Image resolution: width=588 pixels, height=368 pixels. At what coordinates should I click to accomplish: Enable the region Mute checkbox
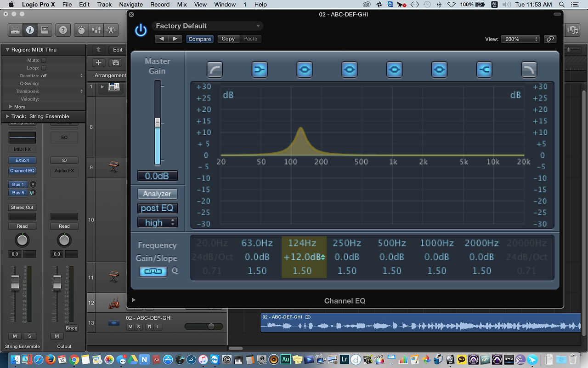click(44, 60)
